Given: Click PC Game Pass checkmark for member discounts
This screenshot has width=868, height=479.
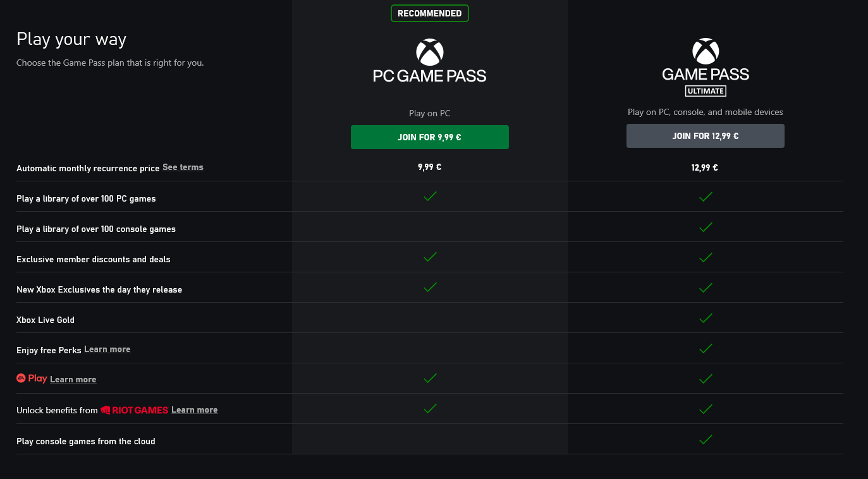Looking at the screenshot, I should (430, 257).
